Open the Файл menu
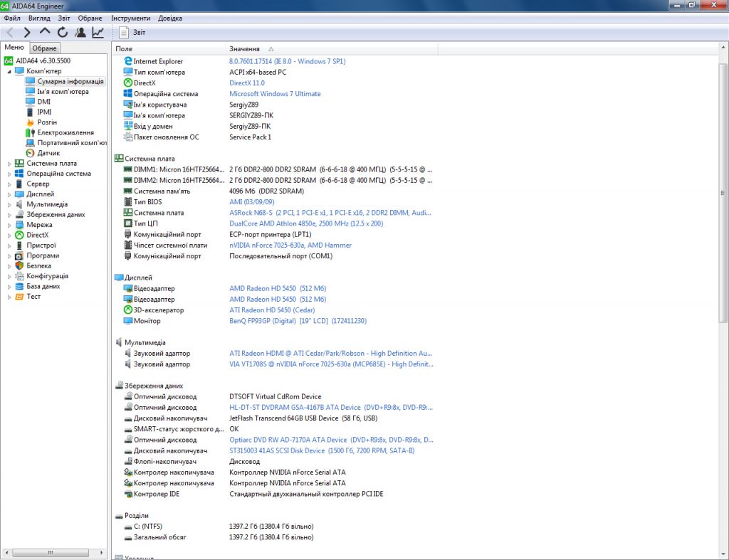729x560 pixels. pyautogui.click(x=12, y=18)
